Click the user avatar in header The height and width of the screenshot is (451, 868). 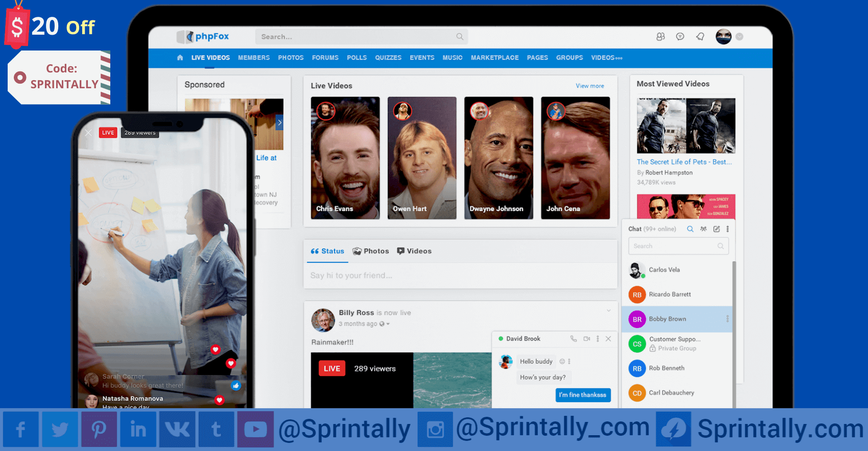click(x=724, y=37)
